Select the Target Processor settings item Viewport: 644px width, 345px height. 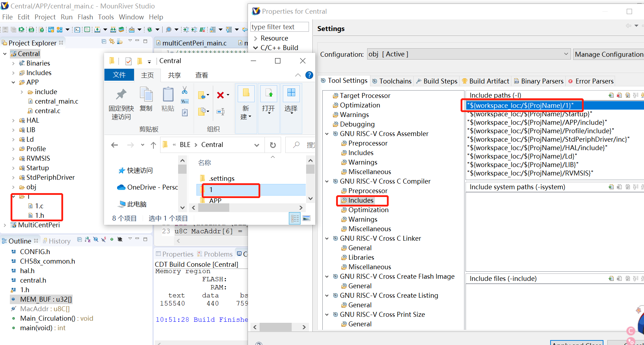[365, 96]
